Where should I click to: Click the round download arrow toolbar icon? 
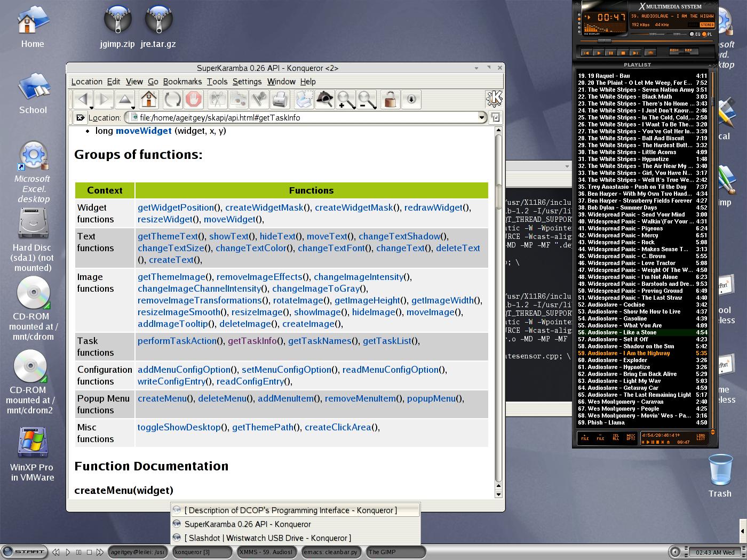coord(411,99)
